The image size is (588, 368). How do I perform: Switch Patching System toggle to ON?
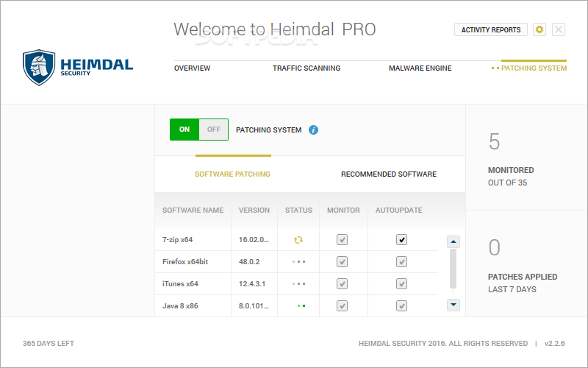[184, 130]
